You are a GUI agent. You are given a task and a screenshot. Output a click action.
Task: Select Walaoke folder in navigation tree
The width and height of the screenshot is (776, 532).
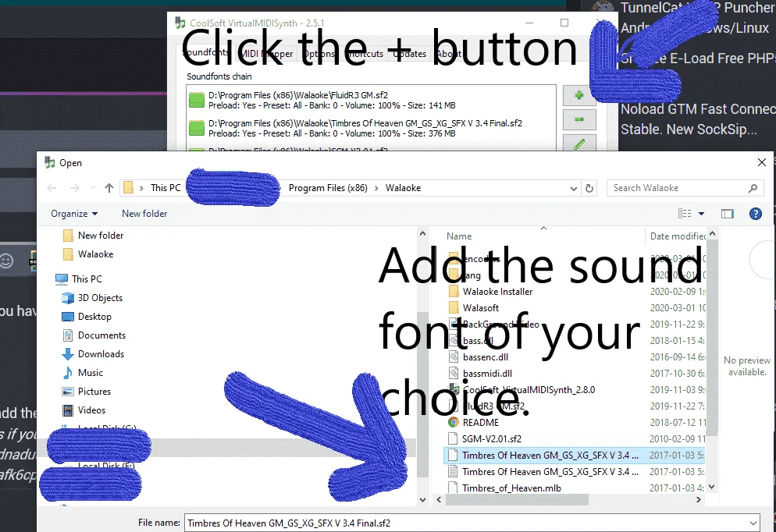pyautogui.click(x=88, y=254)
